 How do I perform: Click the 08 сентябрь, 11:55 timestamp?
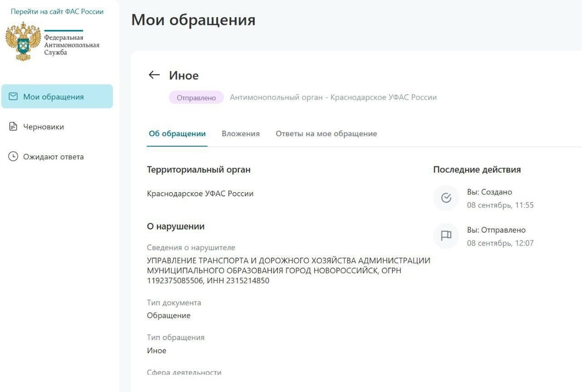[500, 205]
